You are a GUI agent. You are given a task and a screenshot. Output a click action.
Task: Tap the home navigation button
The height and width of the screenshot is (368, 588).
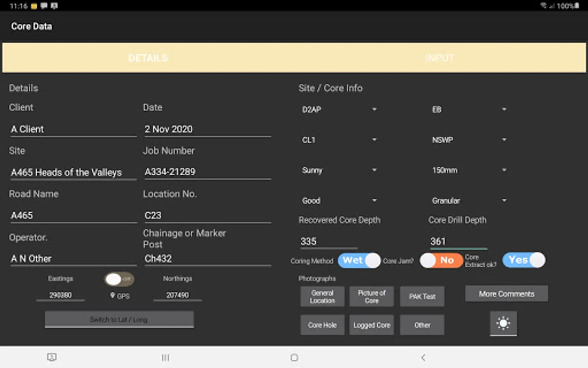tap(294, 358)
